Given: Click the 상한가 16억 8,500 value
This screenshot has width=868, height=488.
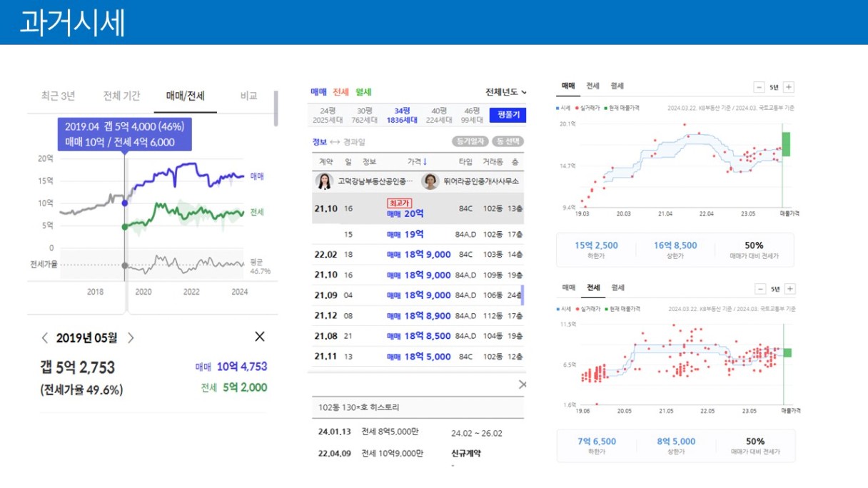Looking at the screenshot, I should coord(675,245).
